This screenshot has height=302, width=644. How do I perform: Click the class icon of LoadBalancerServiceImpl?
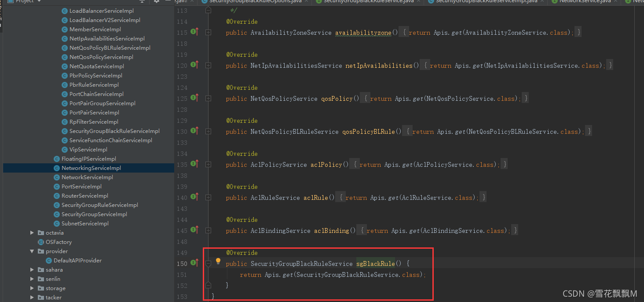pyautogui.click(x=65, y=11)
